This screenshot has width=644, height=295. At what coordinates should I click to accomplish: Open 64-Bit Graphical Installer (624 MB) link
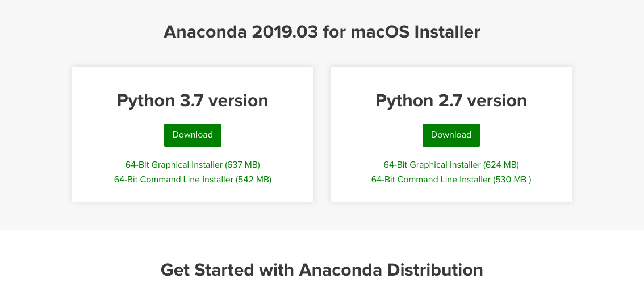(x=451, y=165)
